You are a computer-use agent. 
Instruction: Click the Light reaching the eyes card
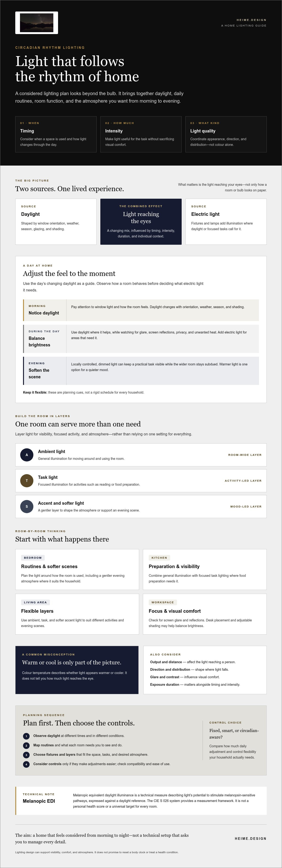click(141, 221)
